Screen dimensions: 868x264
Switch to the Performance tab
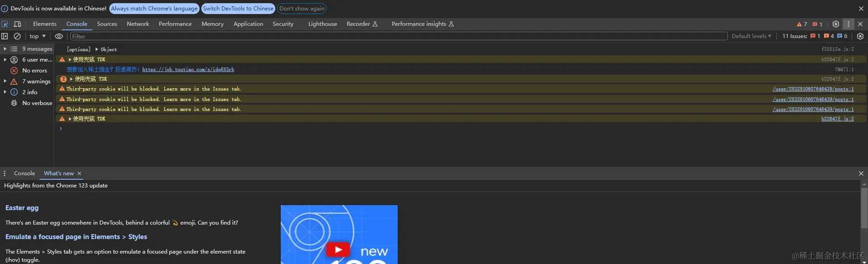(x=175, y=24)
